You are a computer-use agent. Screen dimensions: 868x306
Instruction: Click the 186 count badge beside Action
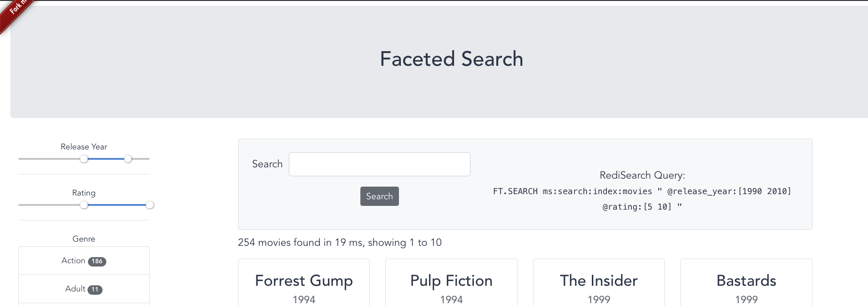[97, 261]
